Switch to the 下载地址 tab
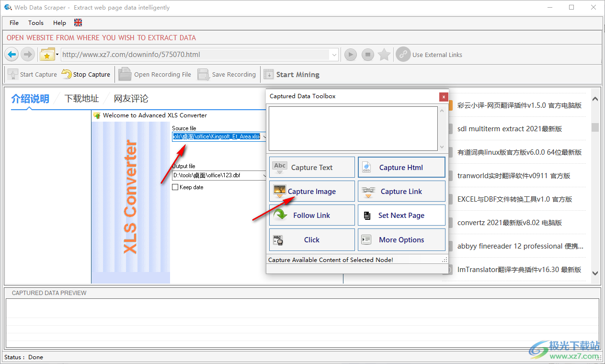Viewport: 605px width, 364px height. click(81, 99)
